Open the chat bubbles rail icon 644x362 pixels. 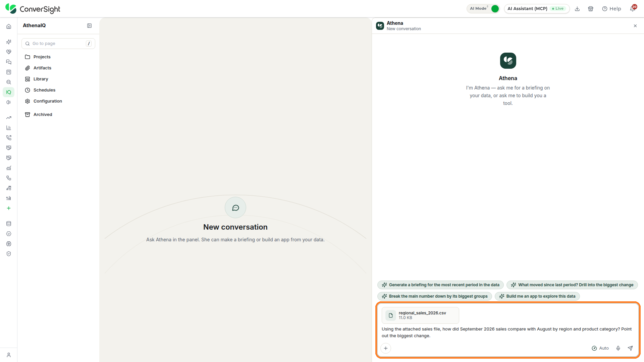[9, 62]
